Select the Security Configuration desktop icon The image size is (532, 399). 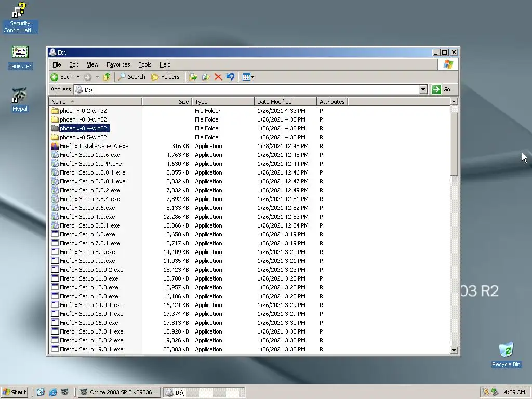[20, 18]
